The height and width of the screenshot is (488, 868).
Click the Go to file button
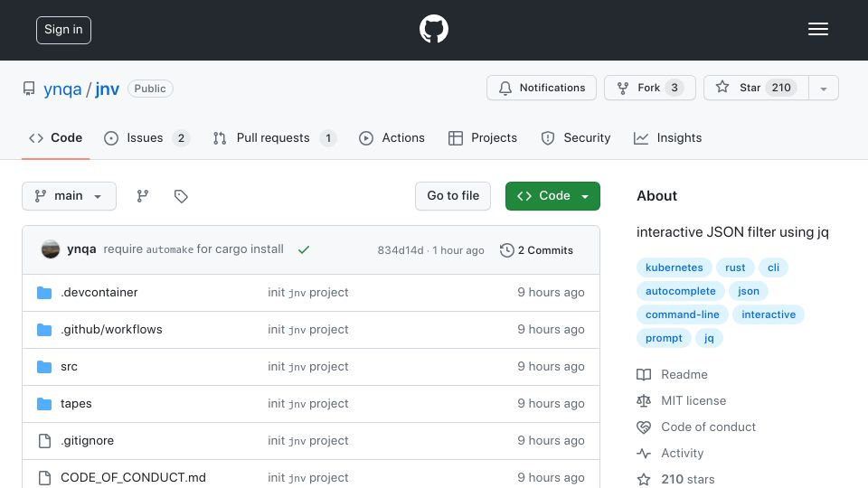point(453,196)
